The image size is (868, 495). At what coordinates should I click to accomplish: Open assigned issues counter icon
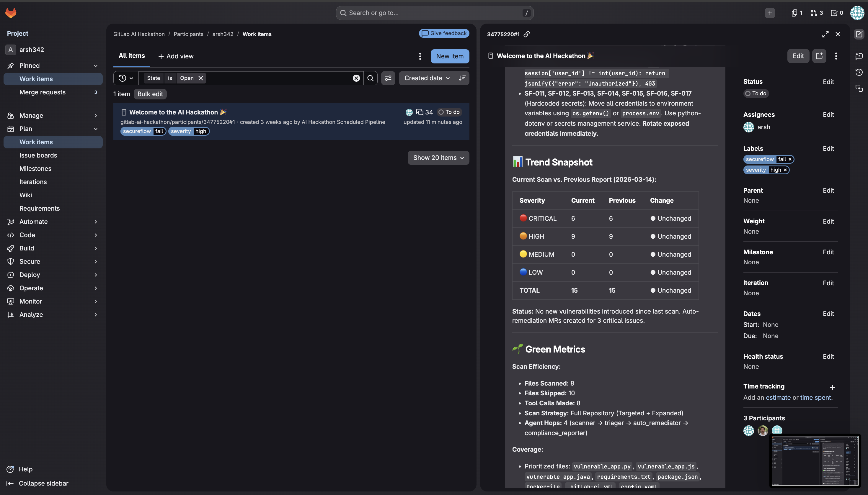[x=797, y=13]
